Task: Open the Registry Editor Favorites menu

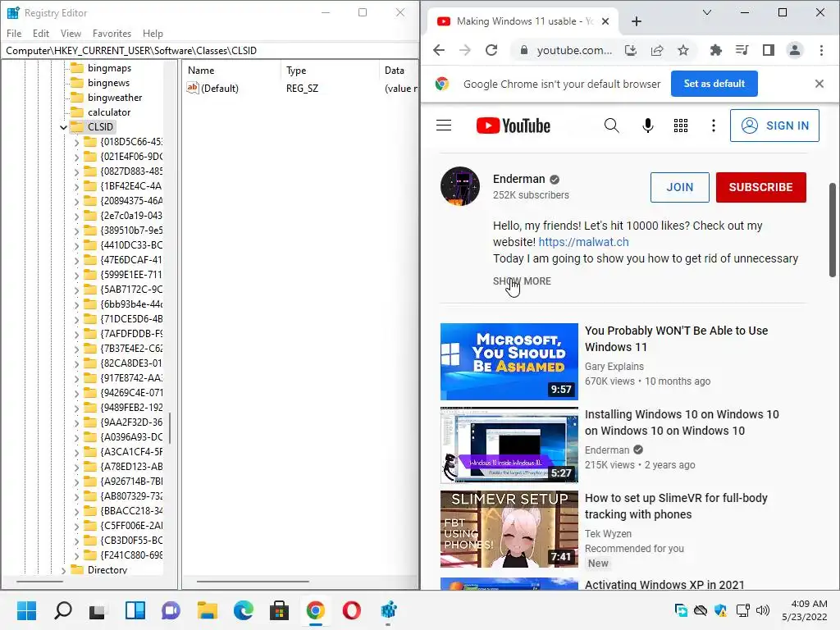Action: pyautogui.click(x=112, y=33)
